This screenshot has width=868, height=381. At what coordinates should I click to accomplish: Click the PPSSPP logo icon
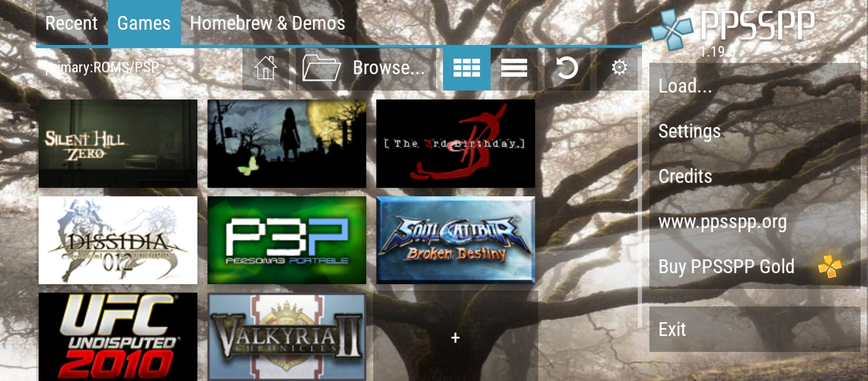pyautogui.click(x=672, y=29)
